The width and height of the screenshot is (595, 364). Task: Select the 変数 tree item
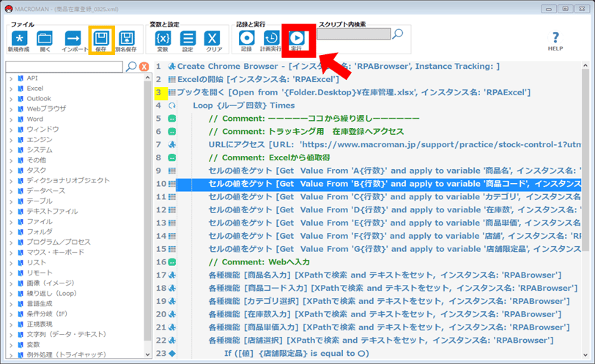[x=34, y=344]
